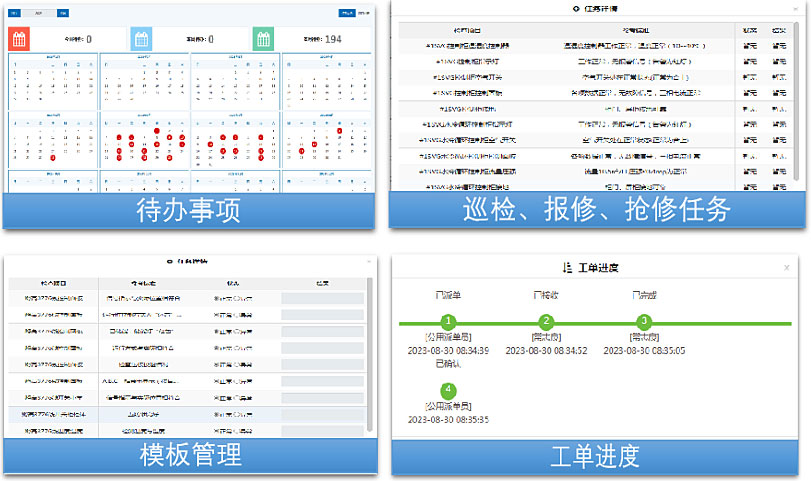The image size is (811, 481).
Task: Click the icon beside 任务详情 title
Action: tap(576, 9)
